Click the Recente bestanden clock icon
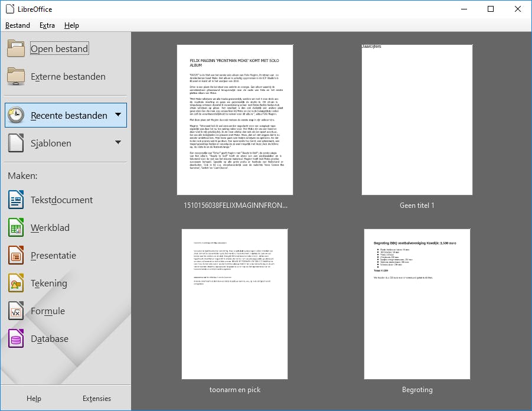 tap(16, 115)
